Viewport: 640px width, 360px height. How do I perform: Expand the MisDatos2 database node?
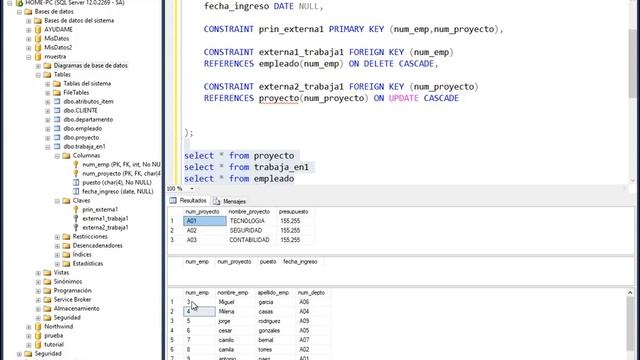tap(29, 48)
